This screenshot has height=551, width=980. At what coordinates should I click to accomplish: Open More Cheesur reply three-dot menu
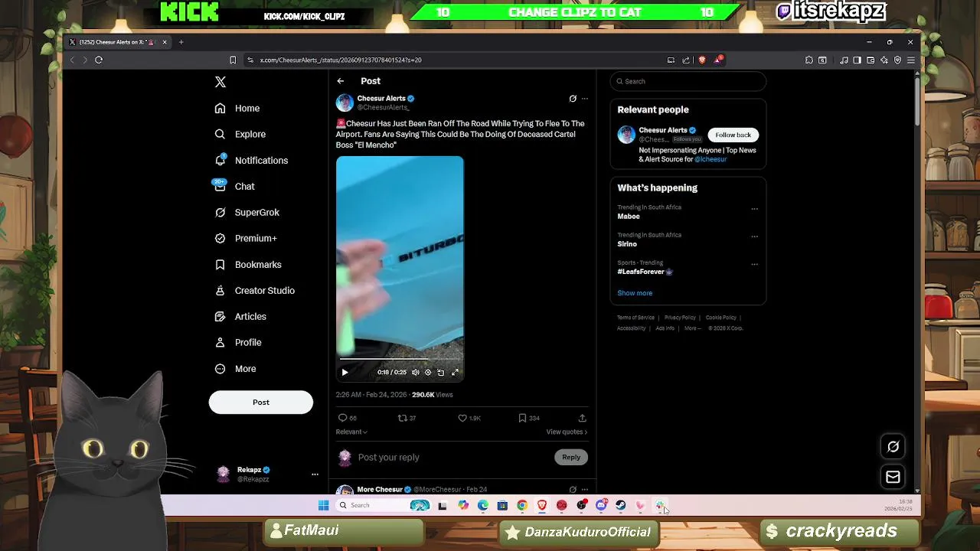coord(585,489)
